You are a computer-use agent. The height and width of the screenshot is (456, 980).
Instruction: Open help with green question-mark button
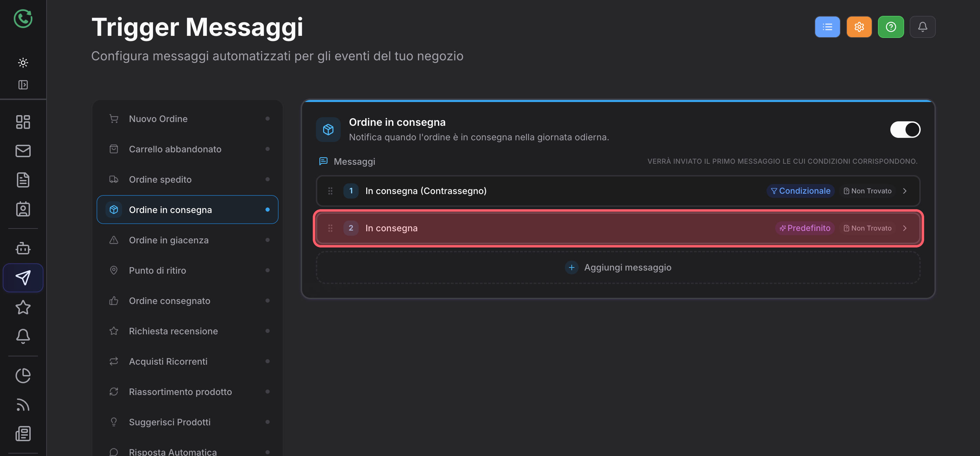pyautogui.click(x=891, y=27)
